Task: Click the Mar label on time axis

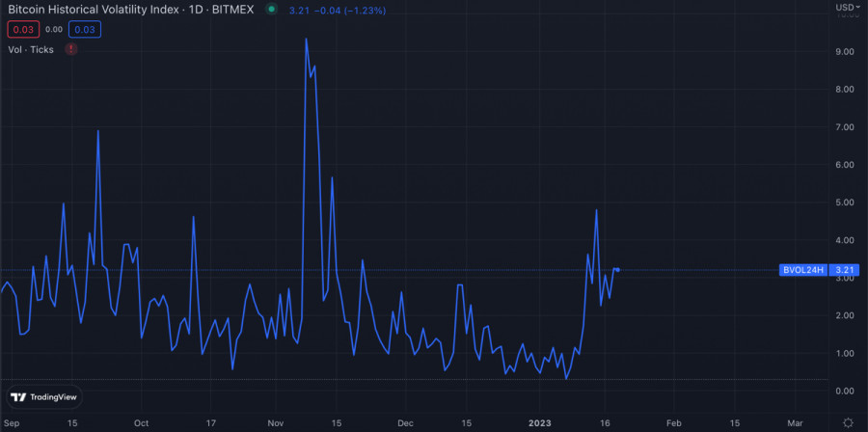Action: coord(795,422)
